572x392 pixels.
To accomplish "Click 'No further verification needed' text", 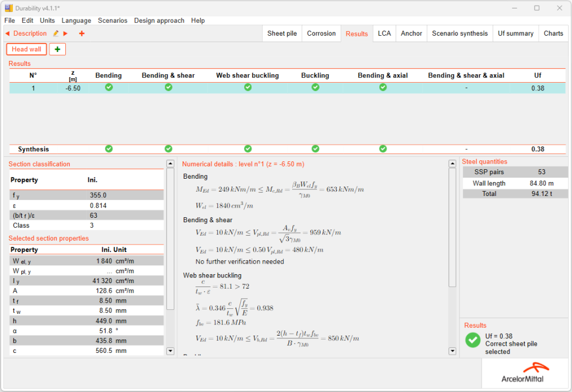I will coord(240,261).
